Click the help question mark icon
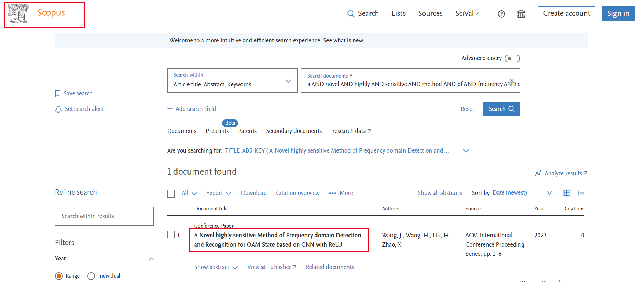The height and width of the screenshot is (282, 644). (x=501, y=14)
